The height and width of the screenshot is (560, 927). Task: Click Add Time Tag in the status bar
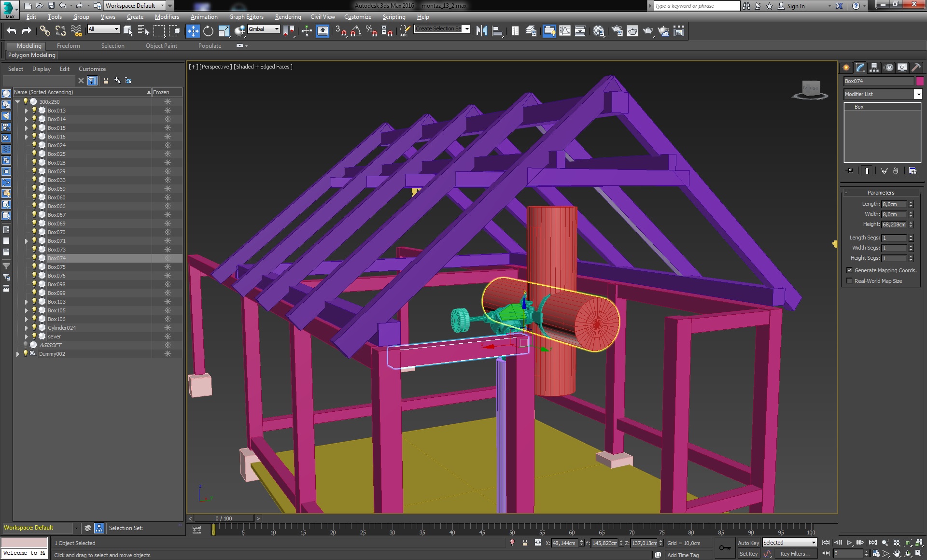tap(683, 555)
